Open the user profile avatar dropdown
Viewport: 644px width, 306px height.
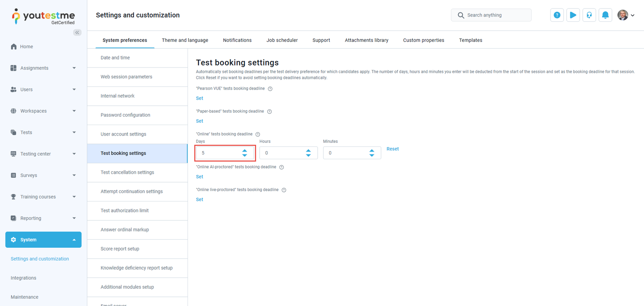pyautogui.click(x=625, y=15)
